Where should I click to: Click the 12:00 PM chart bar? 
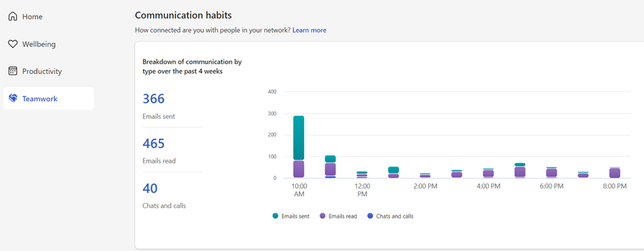(x=362, y=174)
